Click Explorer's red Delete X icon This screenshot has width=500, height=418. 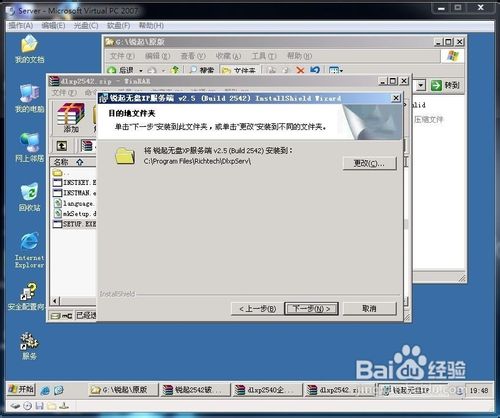pos(300,70)
